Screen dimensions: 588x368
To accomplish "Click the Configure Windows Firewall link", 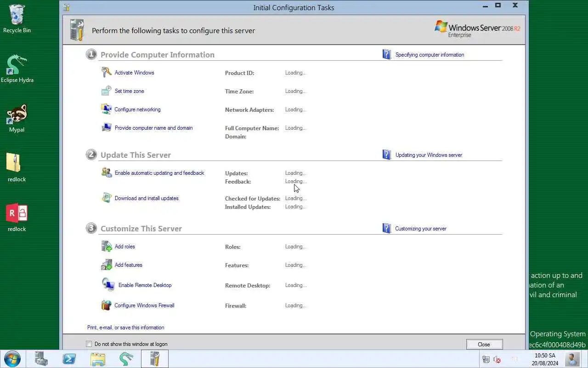I will pos(144,305).
